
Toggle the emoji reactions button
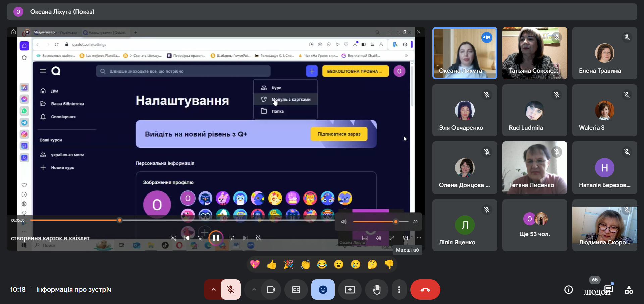[323, 290]
